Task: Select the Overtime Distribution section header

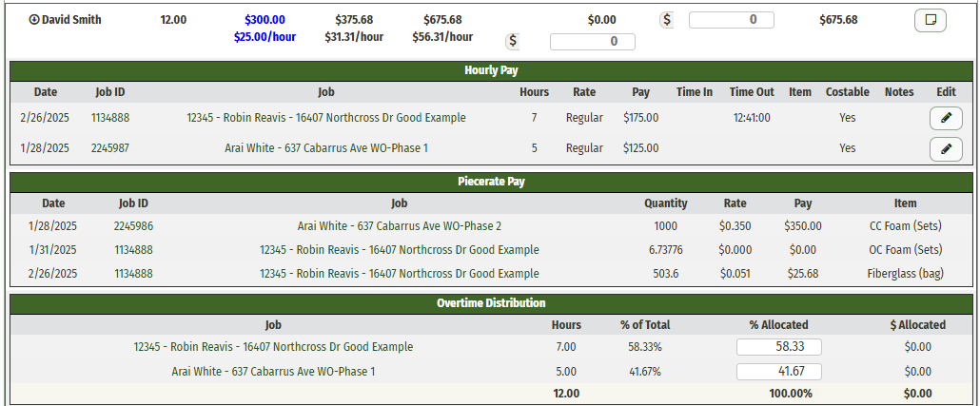Action: (491, 303)
